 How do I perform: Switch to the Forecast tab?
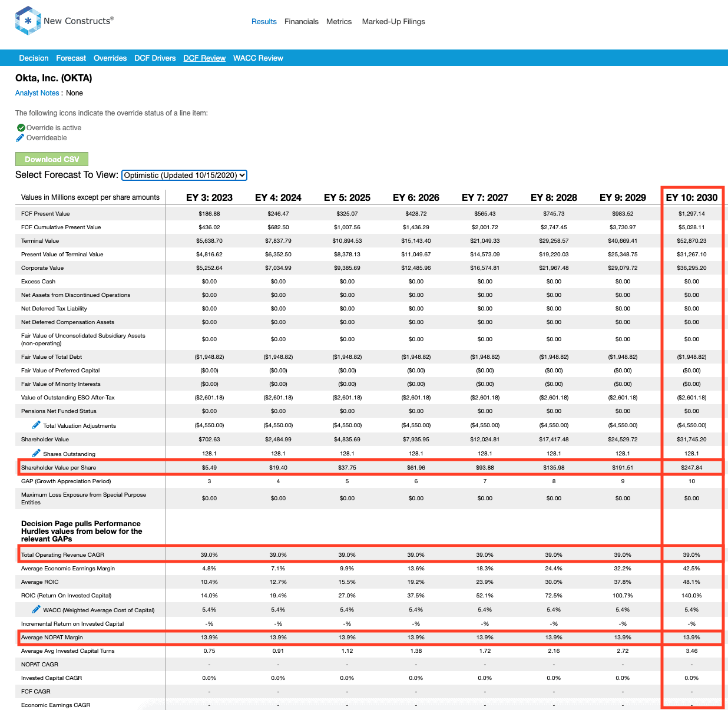[71, 58]
